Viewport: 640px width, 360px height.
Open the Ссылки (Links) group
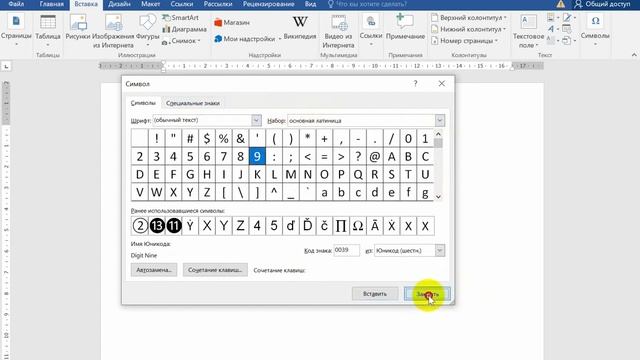pos(371,29)
